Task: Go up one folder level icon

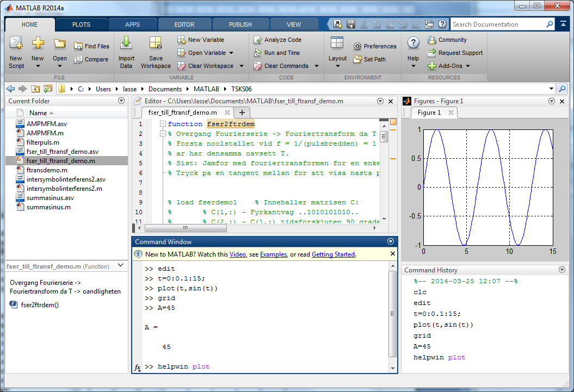Action: (x=35, y=89)
